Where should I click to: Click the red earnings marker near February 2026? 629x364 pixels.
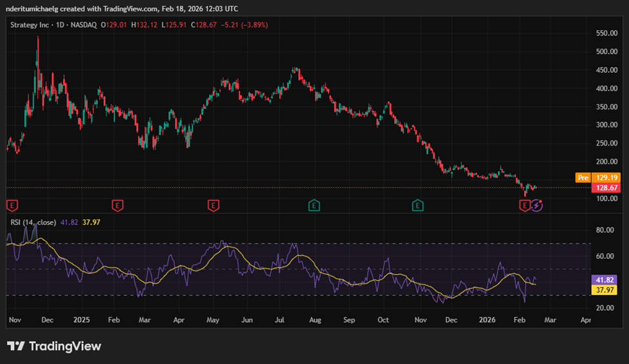(525, 205)
